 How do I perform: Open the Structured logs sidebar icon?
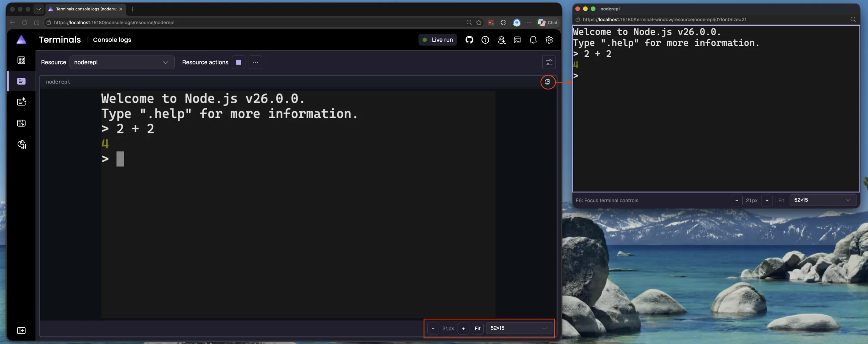21,102
